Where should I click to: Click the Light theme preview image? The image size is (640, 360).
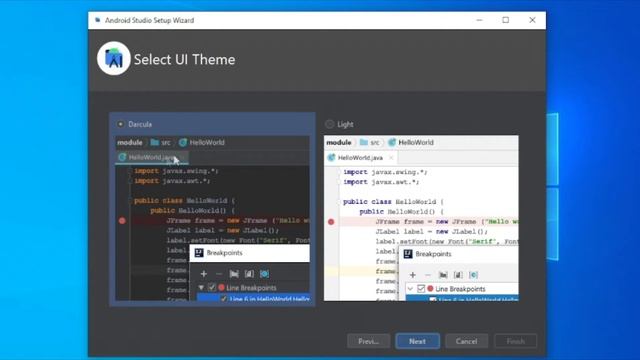421,218
